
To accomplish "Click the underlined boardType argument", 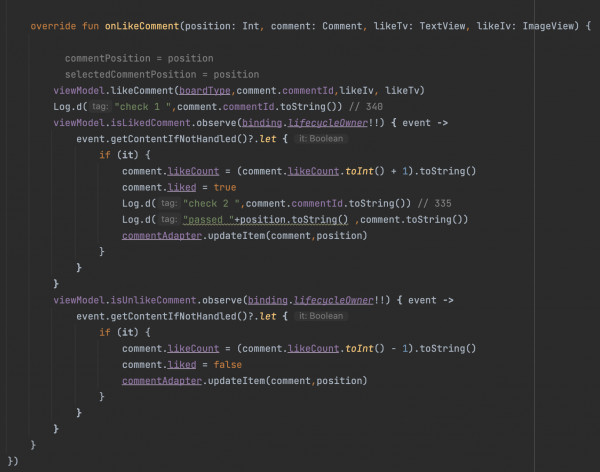I will tap(205, 91).
